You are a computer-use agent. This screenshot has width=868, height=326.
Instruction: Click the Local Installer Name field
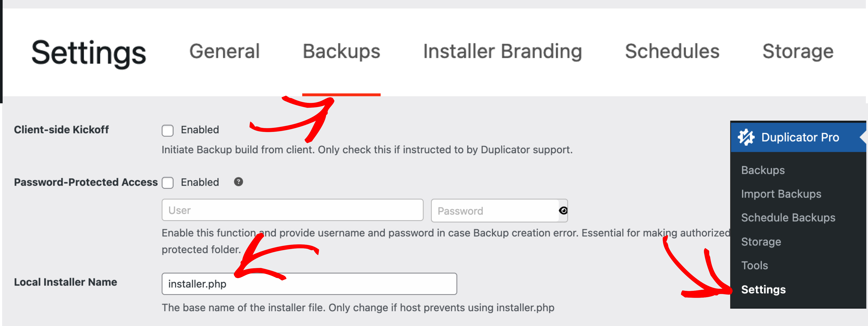coord(309,284)
